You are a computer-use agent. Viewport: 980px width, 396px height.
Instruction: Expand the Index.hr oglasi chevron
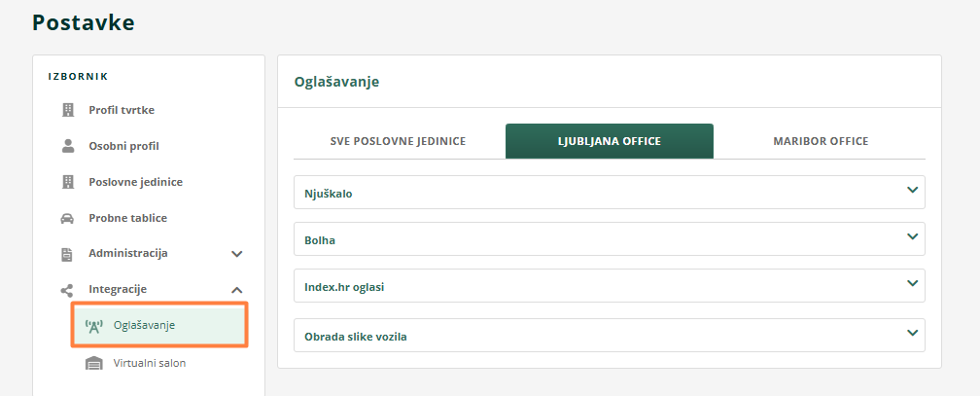click(x=912, y=283)
